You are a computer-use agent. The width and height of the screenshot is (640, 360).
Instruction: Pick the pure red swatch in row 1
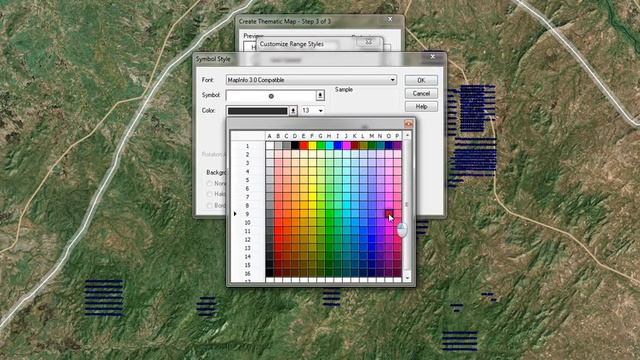304,146
